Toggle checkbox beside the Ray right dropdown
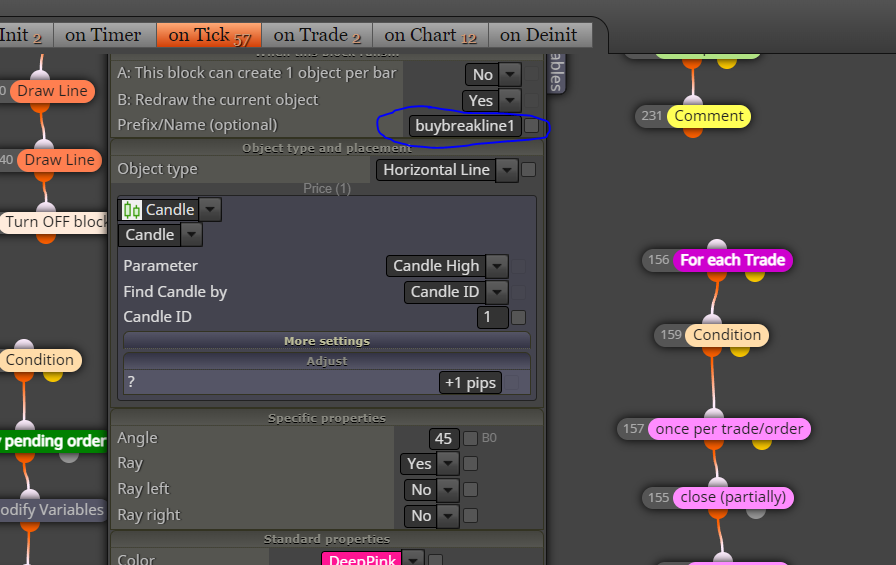The image size is (896, 565). coord(470,516)
